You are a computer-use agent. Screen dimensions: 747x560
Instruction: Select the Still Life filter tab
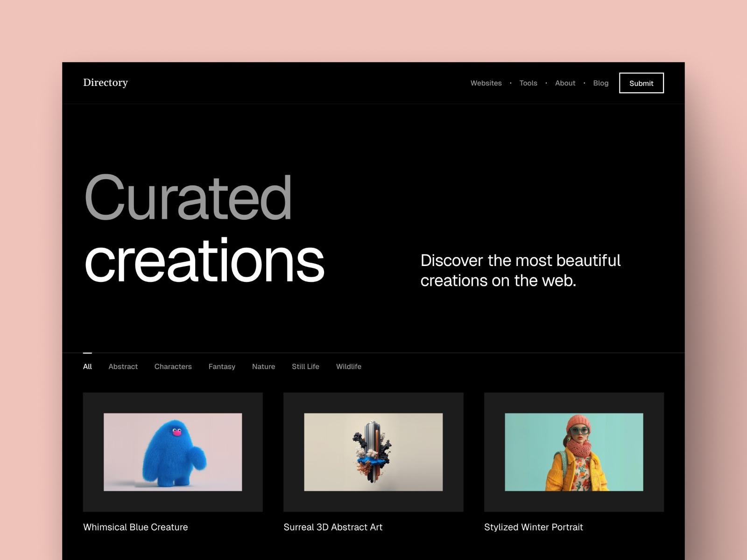click(x=305, y=367)
